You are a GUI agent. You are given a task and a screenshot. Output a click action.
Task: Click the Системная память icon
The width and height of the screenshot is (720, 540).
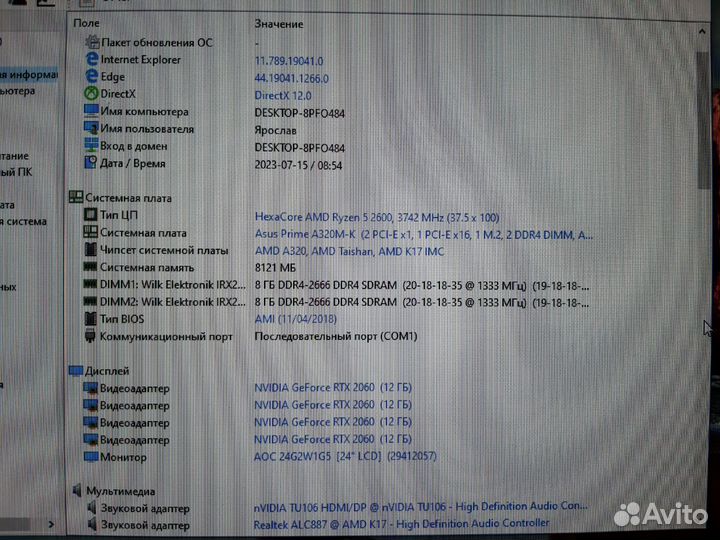click(90, 267)
